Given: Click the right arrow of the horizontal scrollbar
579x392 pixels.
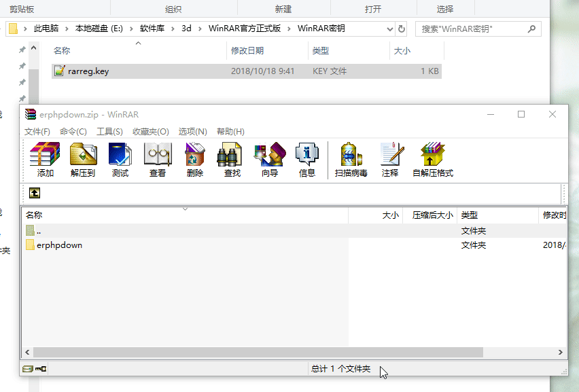Looking at the screenshot, I should [559, 353].
